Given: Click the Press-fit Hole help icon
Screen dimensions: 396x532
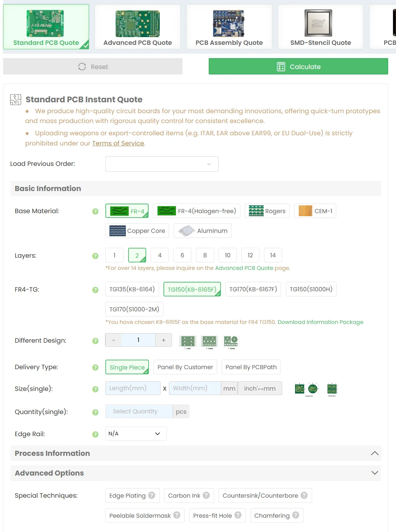Looking at the screenshot, I should point(238,515).
